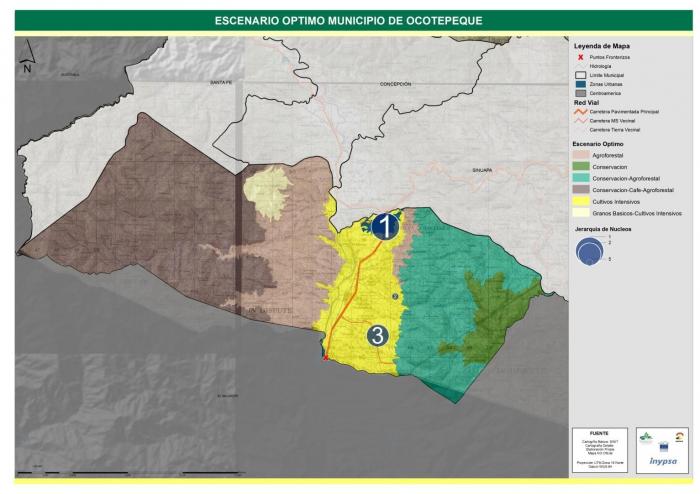Click the Conservacion-Agroforestal teal swatch

click(580, 179)
